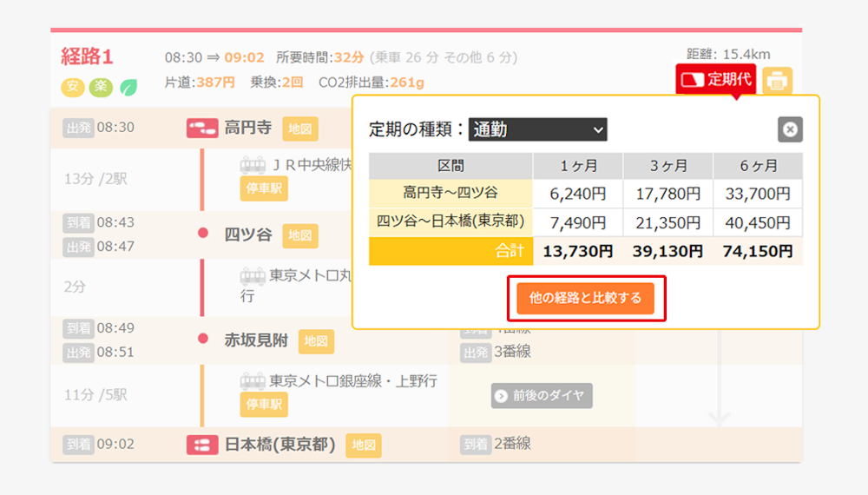The width and height of the screenshot is (868, 495).
Task: Click the train icon beside JR中央線
Action: (253, 165)
